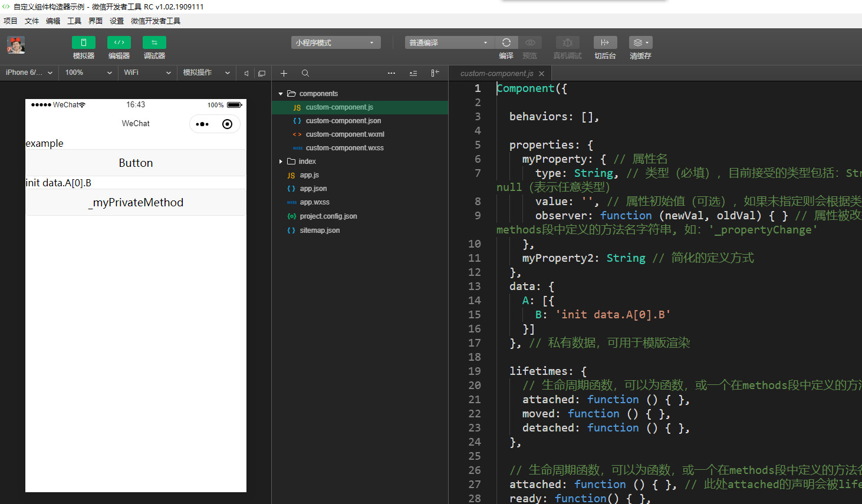Toggle the editor panel (编辑器)
The width and height of the screenshot is (862, 504).
click(119, 42)
